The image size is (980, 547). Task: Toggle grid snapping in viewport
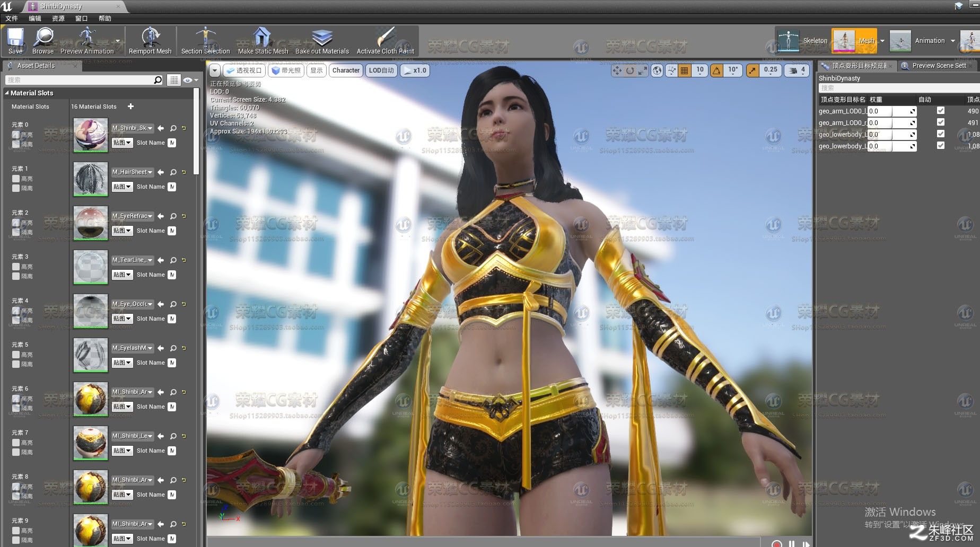pos(685,70)
